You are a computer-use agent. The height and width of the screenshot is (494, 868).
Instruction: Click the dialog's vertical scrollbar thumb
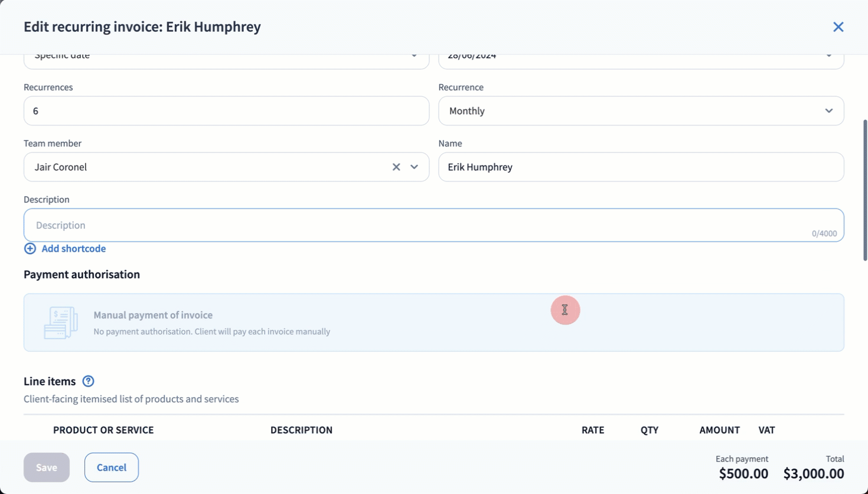[864, 189]
